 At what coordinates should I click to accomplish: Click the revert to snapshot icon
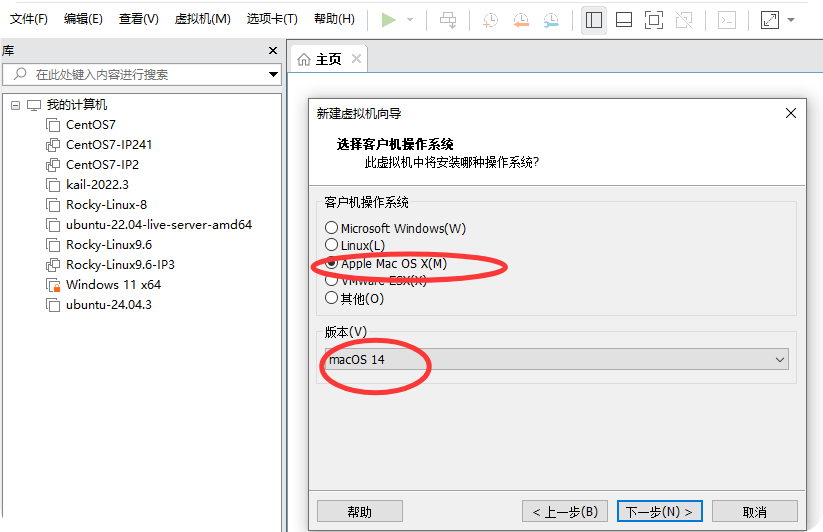point(521,20)
